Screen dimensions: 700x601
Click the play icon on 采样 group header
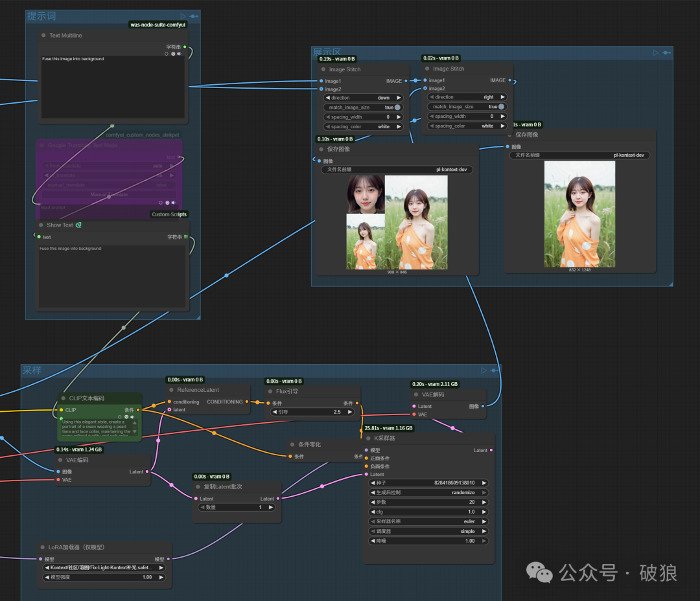coord(484,370)
